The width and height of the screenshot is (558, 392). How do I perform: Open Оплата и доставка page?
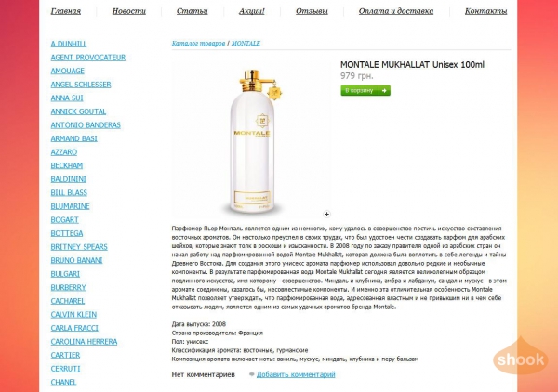pos(396,11)
